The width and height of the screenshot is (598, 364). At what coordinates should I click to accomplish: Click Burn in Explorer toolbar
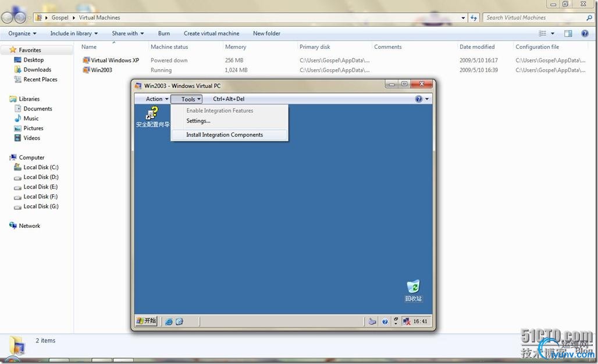pos(164,34)
